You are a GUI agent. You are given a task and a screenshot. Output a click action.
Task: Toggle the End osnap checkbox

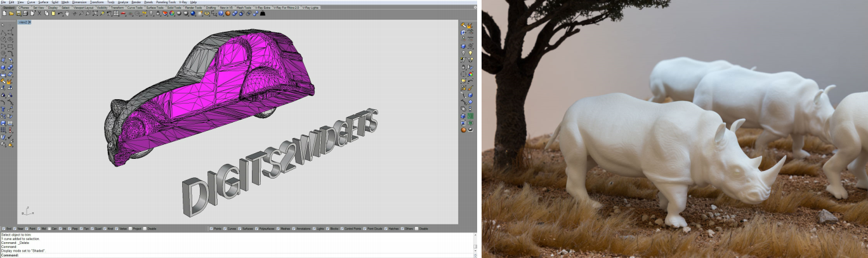point(4,229)
